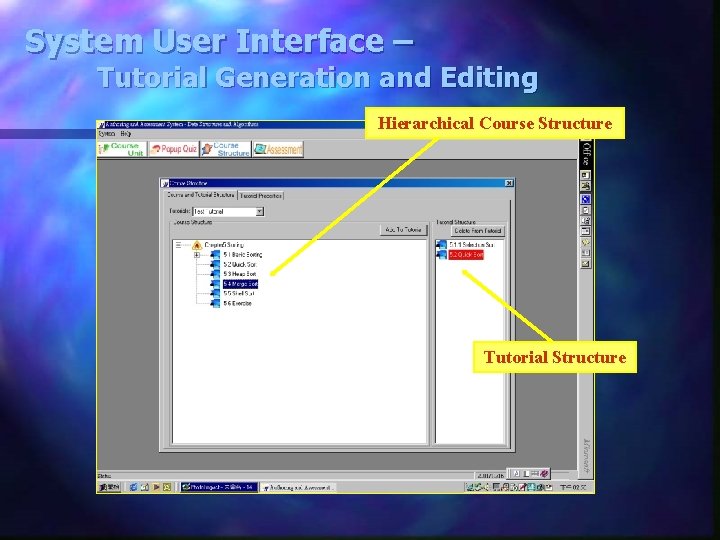Select 5.1.1 Selection Sort in Tutorial Structure
Screen dimensions: 720x540
click(x=472, y=245)
